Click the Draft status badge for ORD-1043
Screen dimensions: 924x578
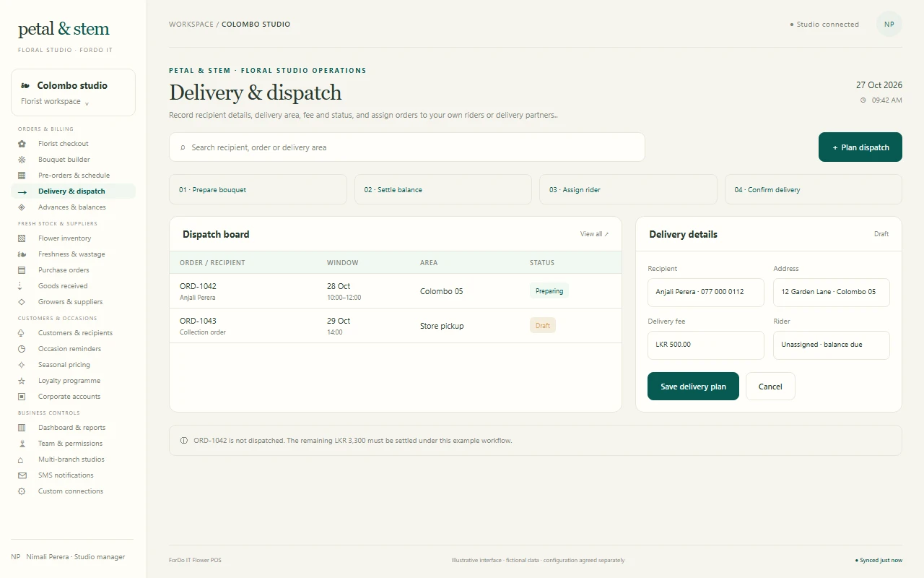pos(543,326)
